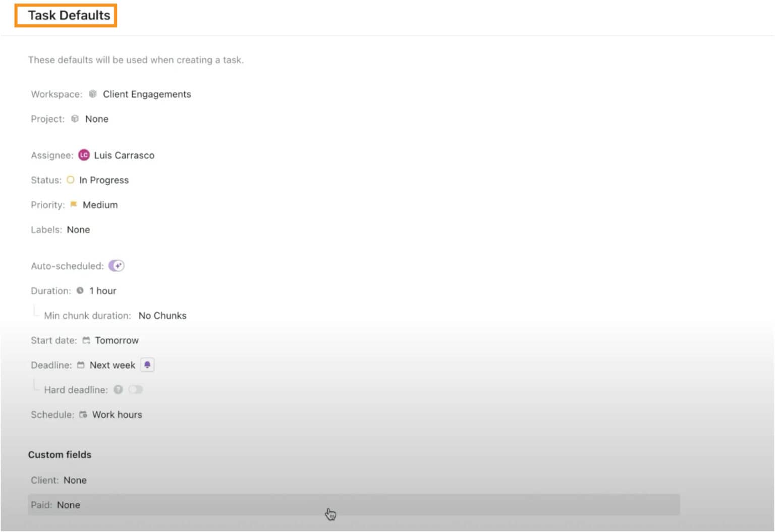Select the Task Defaults heading tab
The image size is (775, 532).
[x=69, y=16]
